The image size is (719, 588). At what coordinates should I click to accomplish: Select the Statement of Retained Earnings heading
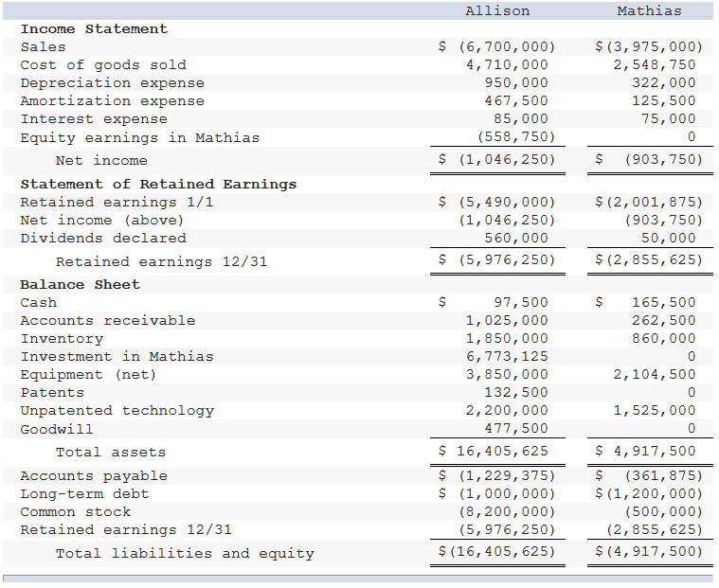tap(158, 185)
